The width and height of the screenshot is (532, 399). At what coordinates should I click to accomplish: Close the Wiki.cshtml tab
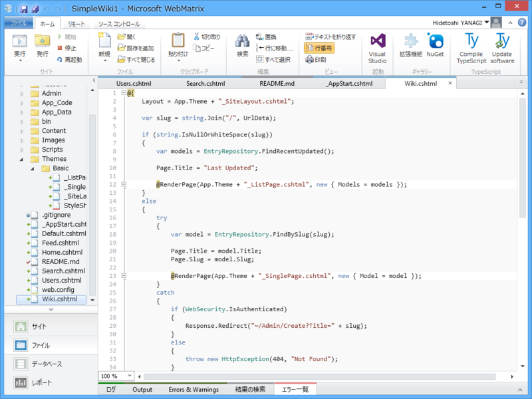click(x=450, y=83)
